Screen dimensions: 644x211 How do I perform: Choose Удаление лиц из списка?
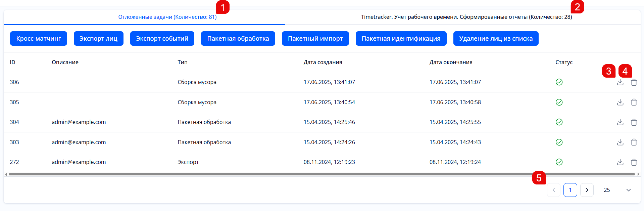pyautogui.click(x=496, y=38)
